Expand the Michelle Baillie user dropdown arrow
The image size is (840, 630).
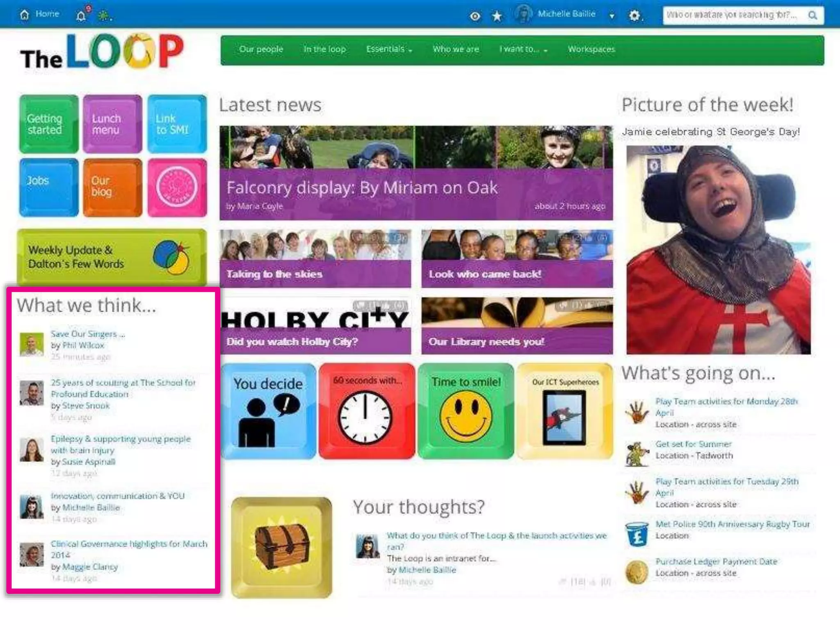[x=612, y=16]
